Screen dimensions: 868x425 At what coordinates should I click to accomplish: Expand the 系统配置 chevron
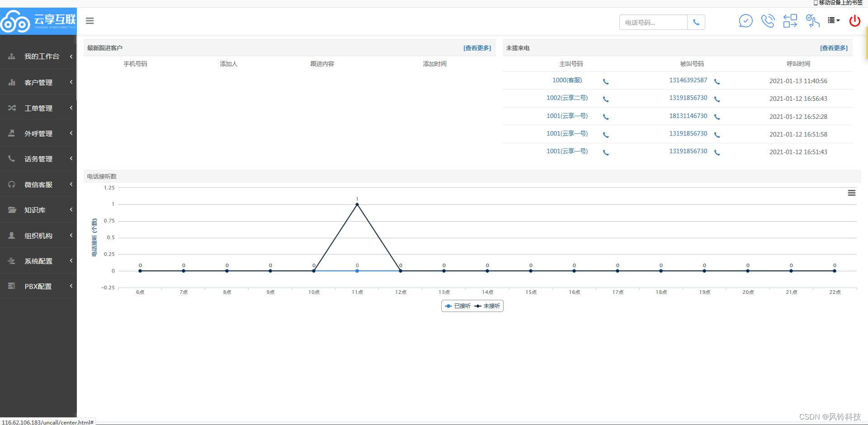tap(71, 261)
